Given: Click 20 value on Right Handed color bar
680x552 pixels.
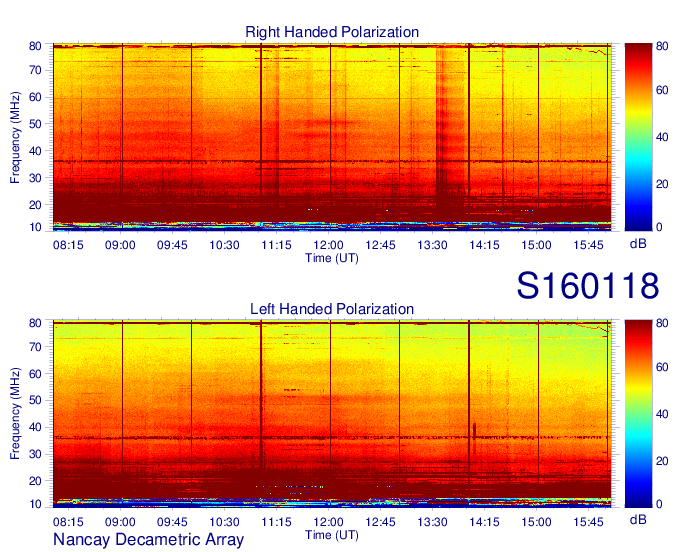Looking at the screenshot, I should tap(662, 184).
